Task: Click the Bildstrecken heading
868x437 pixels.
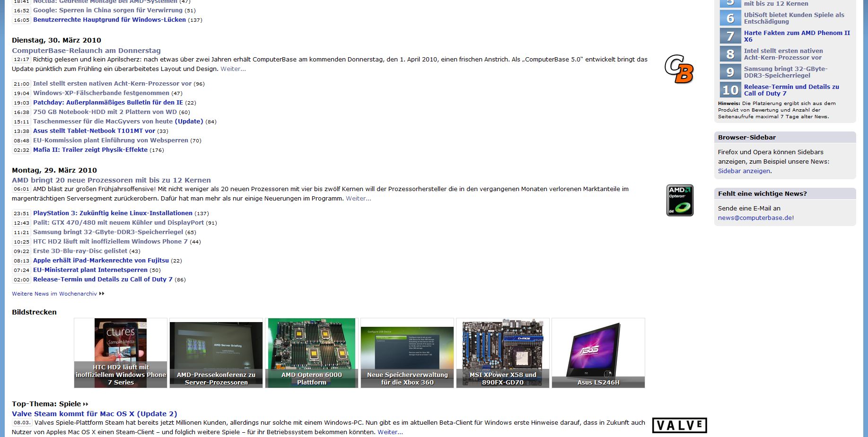Action: pos(34,312)
